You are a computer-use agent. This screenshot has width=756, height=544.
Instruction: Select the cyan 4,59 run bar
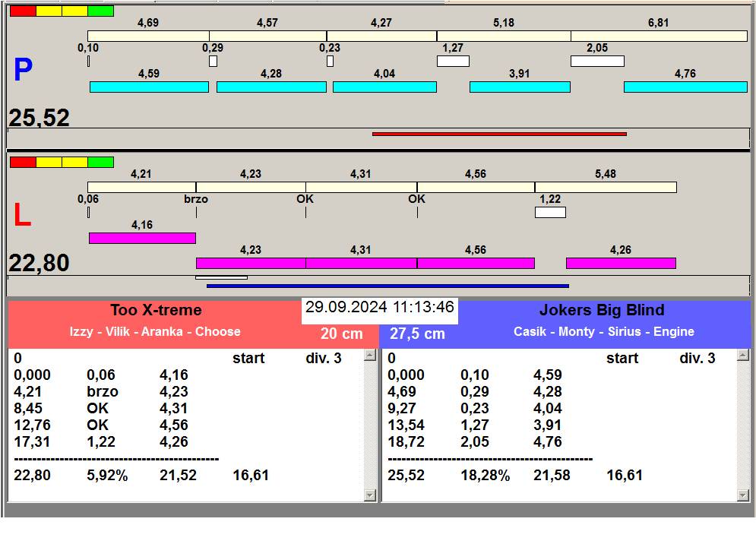pos(149,87)
